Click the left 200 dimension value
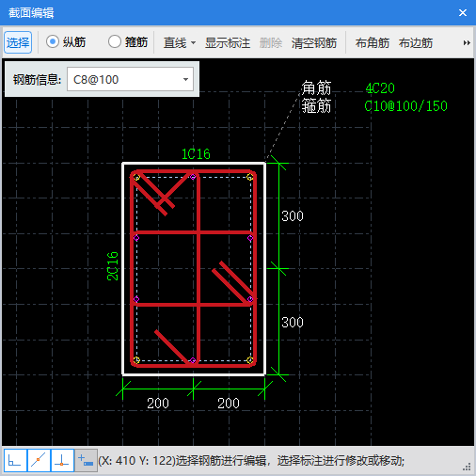Screen dimensions: 476x476 (158, 403)
